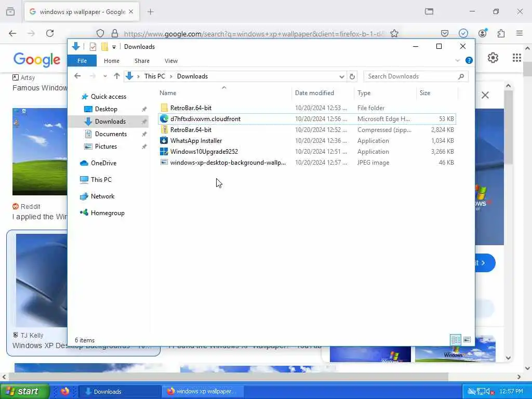Click the site padlock icon in Firefox
532x399 pixels.
click(x=115, y=33)
